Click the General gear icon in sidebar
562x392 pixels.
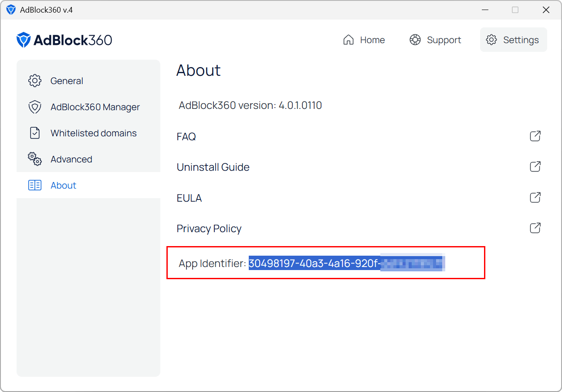34,81
